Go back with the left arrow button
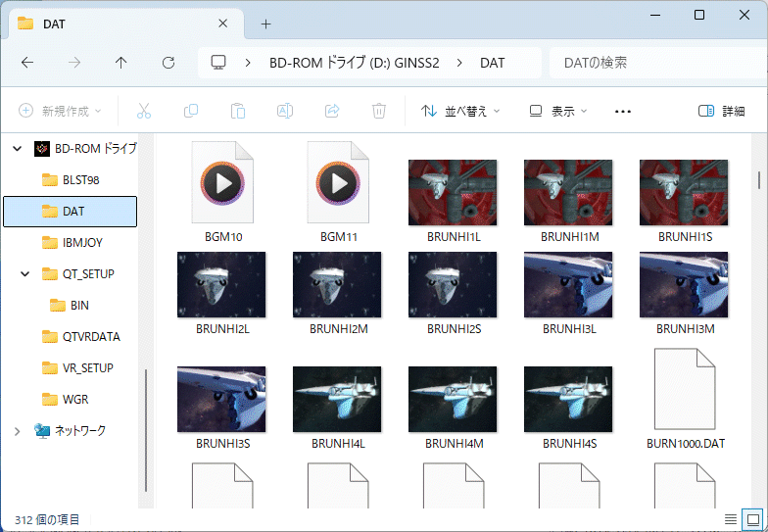Image resolution: width=768 pixels, height=532 pixels. pos(27,63)
